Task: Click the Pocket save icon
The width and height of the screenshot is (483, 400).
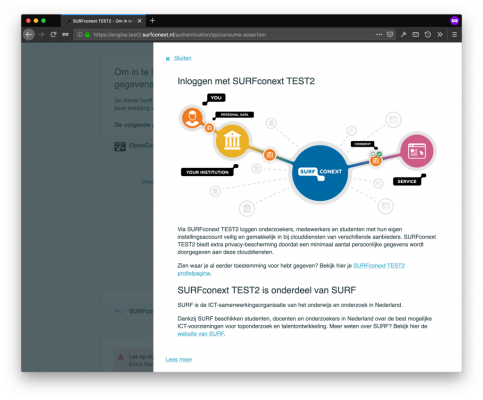Action: pos(390,34)
